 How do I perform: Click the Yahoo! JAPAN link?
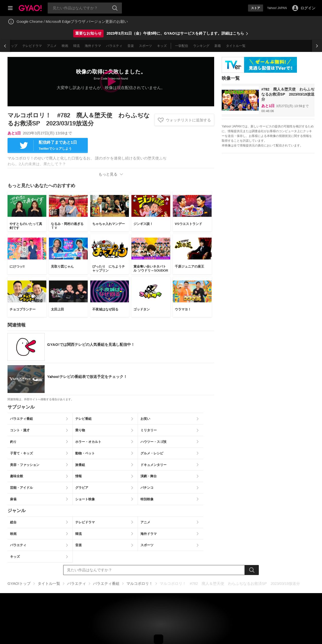[x=277, y=8]
